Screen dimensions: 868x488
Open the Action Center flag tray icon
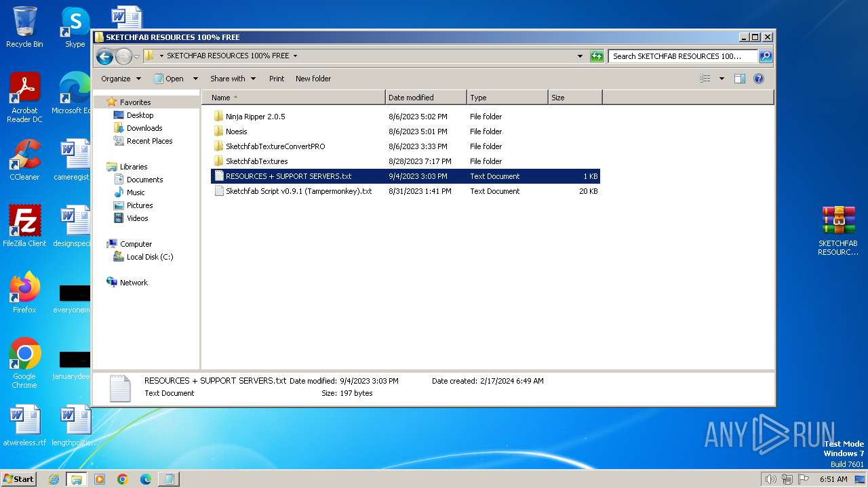[804, 479]
